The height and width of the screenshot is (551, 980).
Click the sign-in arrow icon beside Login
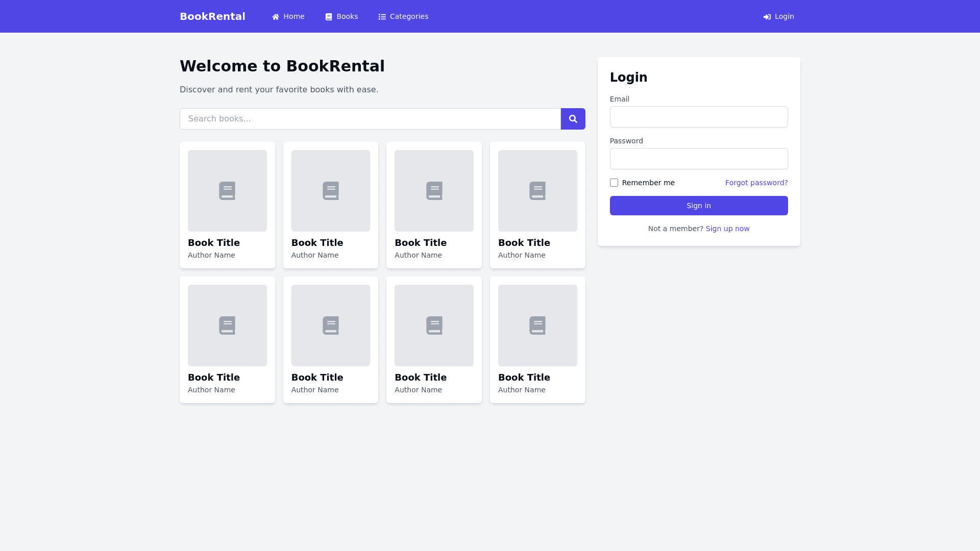(x=767, y=17)
